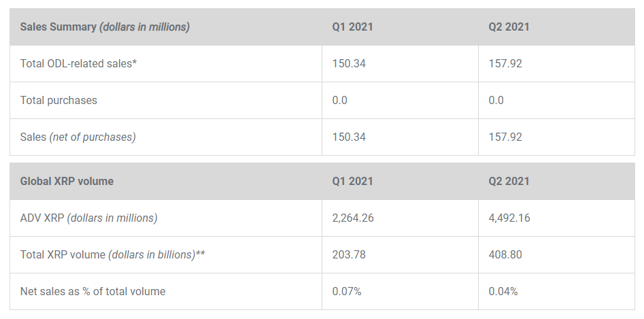Click Total ODL-related sales row label
The image size is (644, 319).
click(x=80, y=64)
